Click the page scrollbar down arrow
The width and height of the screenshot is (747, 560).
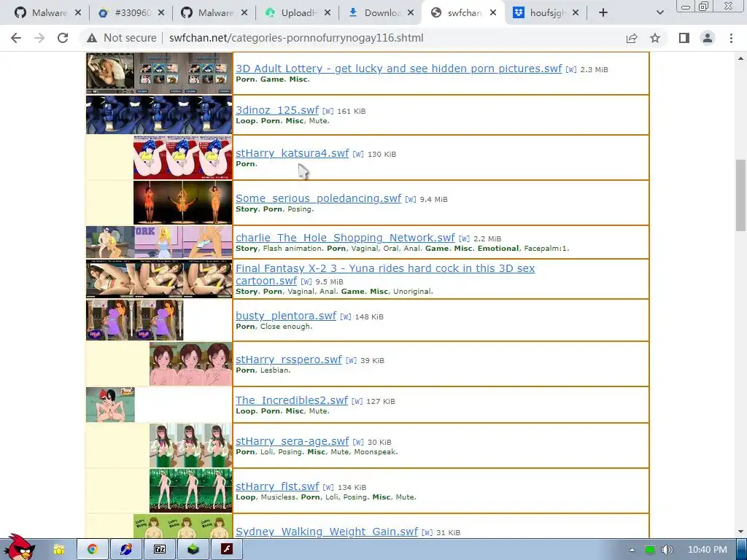pos(741,532)
